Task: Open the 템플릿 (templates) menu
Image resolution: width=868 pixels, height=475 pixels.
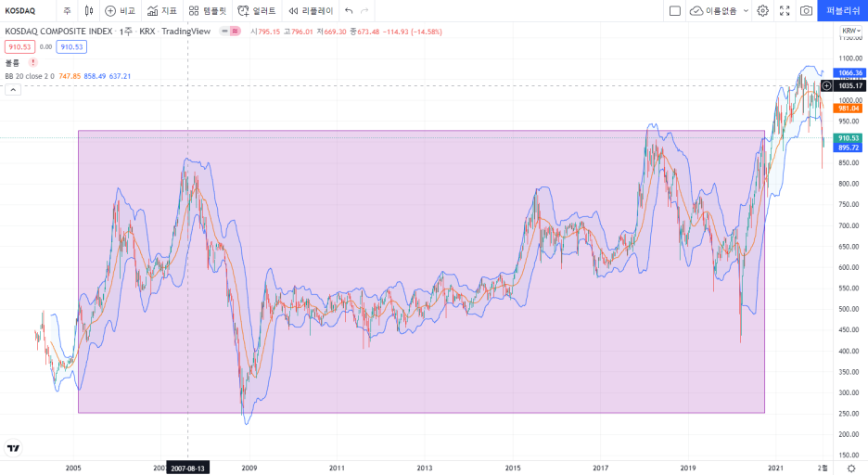Action: coord(207,10)
